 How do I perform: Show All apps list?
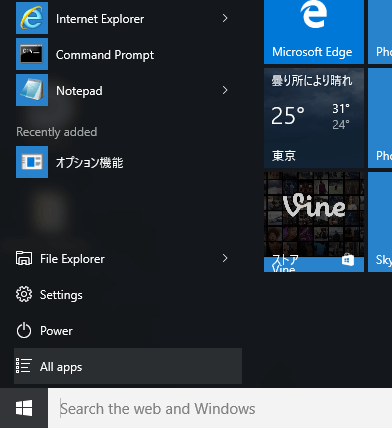(128, 366)
